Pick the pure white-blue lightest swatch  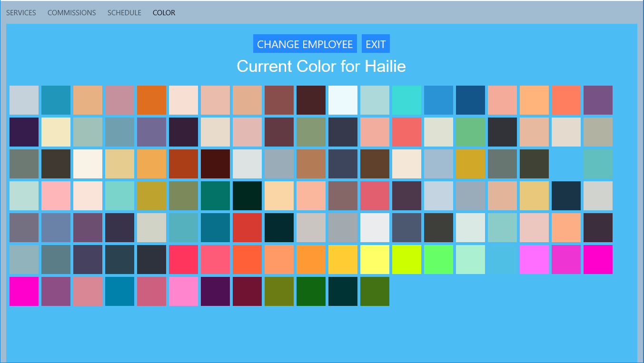point(343,100)
